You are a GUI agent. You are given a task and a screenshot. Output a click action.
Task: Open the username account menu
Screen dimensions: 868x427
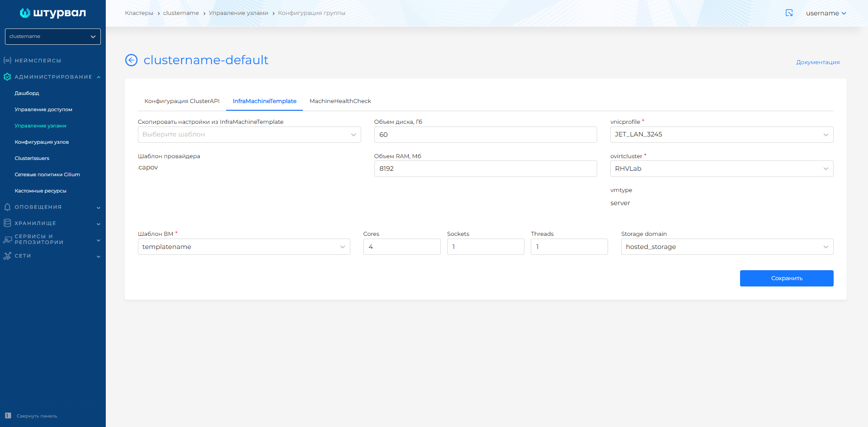point(826,13)
